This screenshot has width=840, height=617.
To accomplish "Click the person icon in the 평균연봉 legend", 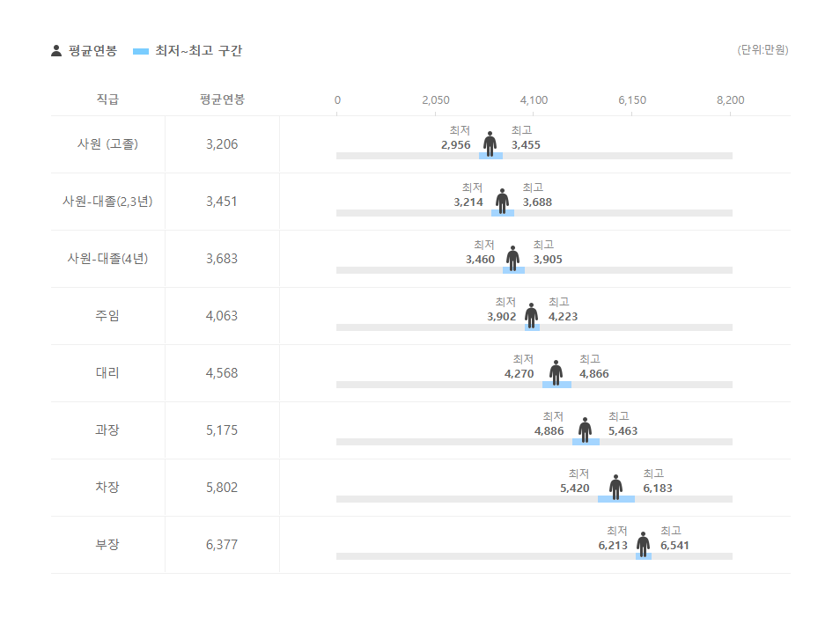I will [56, 51].
